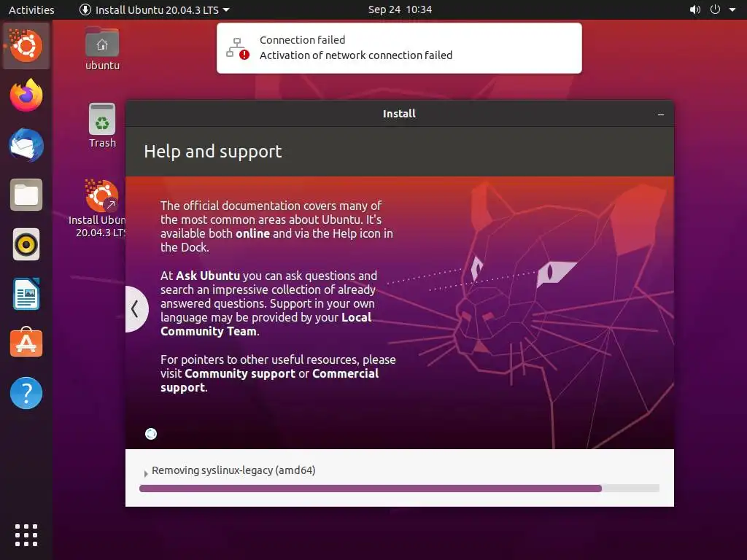Click the power icon in top bar
Image resolution: width=747 pixels, height=560 pixels.
[715, 9]
